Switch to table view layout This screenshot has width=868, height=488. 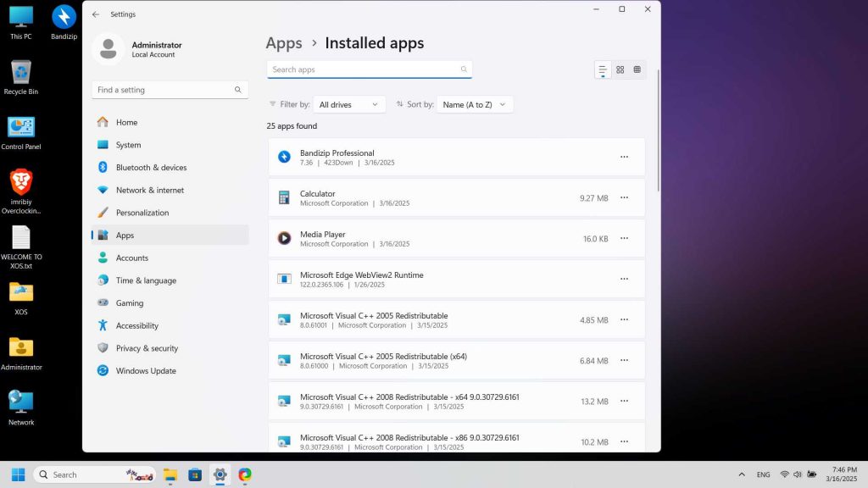point(637,69)
